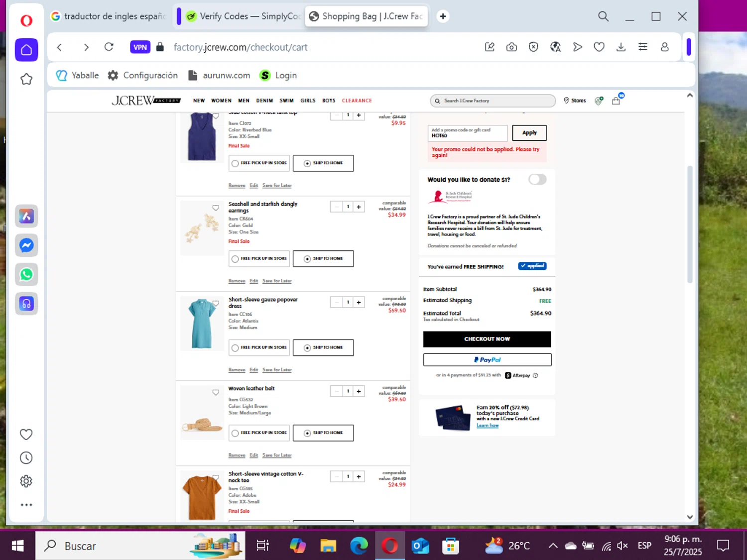Open Microsoft Edge from taskbar
This screenshot has height=560, width=747.
359,546
